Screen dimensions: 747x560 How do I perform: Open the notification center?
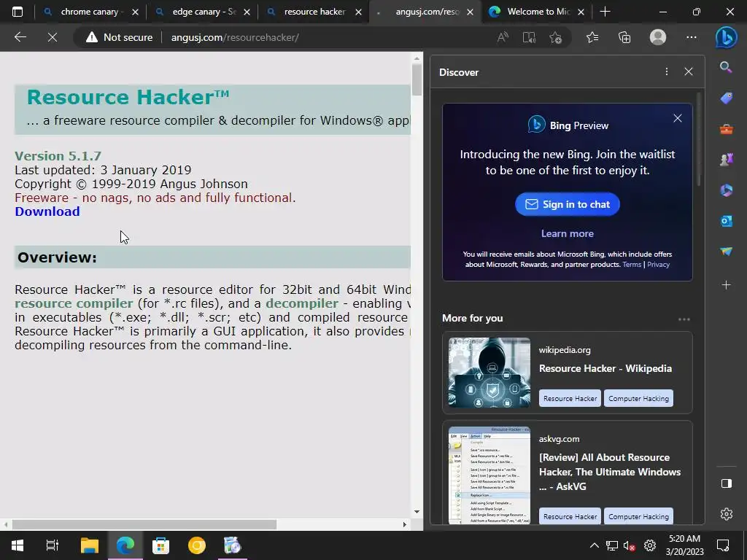point(723,545)
